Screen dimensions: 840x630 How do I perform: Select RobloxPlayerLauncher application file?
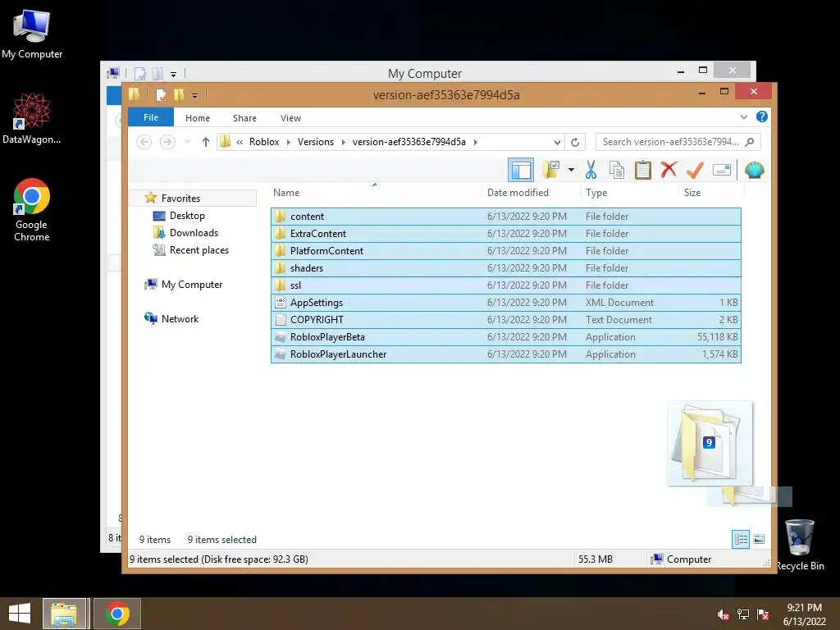pyautogui.click(x=505, y=354)
